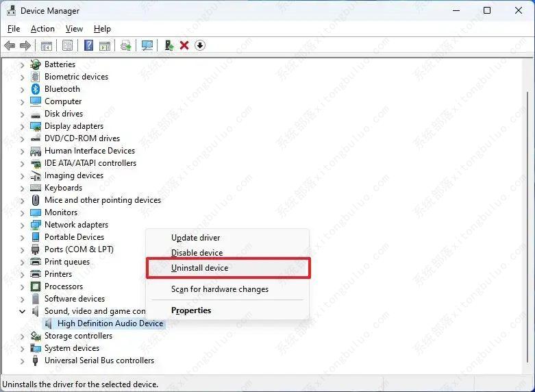Viewport: 535px width, 392px height.
Task: Click the blue Help question mark icon
Action: tap(88, 45)
